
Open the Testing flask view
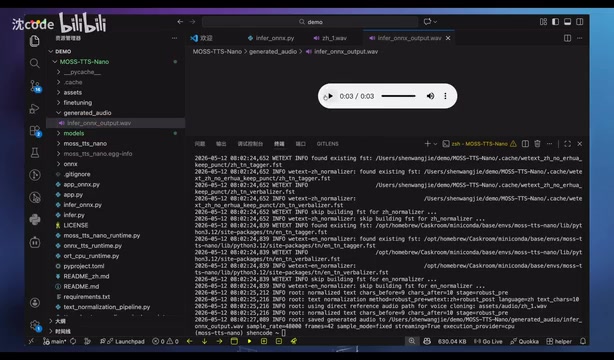tap(34, 153)
